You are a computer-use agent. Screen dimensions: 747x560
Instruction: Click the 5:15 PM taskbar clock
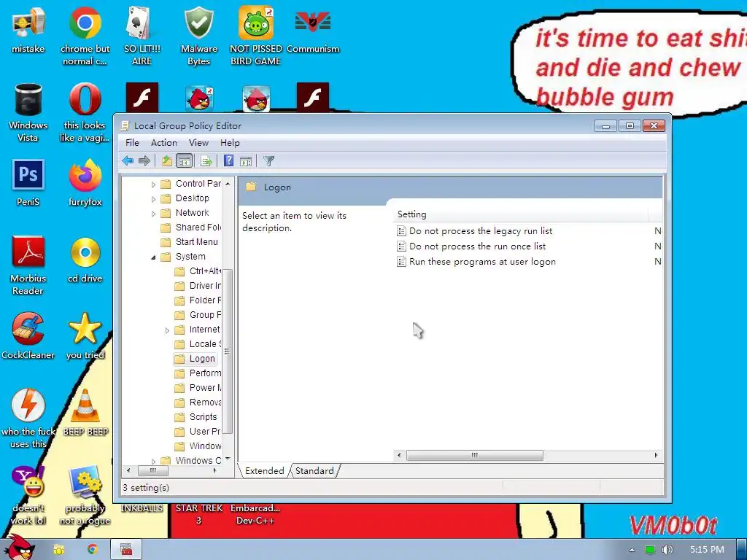707,550
